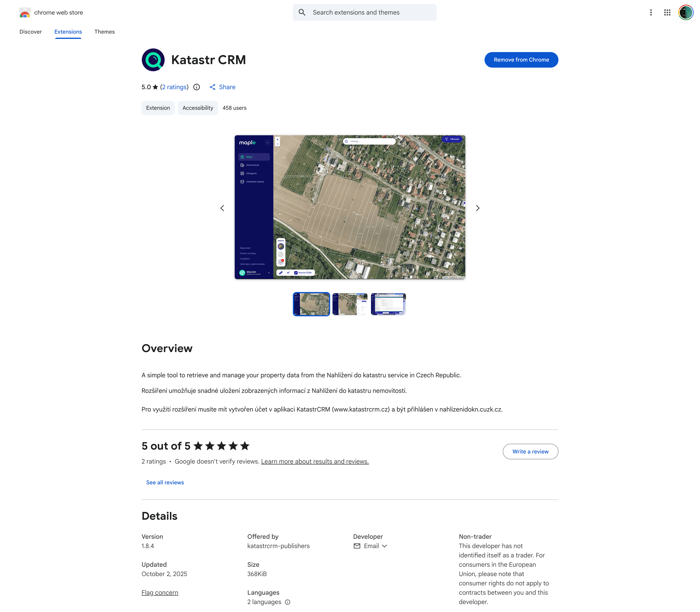The height and width of the screenshot is (612, 700).
Task: Open the See all reviews link
Action: [x=165, y=483]
